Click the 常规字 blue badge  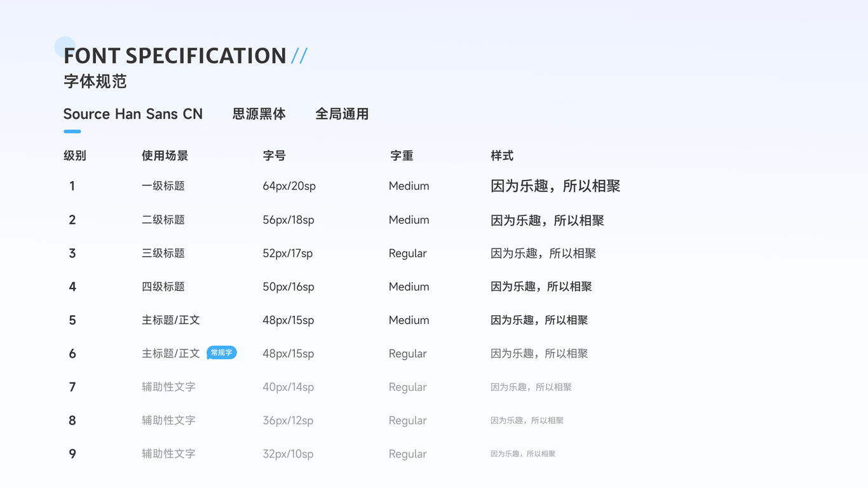tap(222, 353)
